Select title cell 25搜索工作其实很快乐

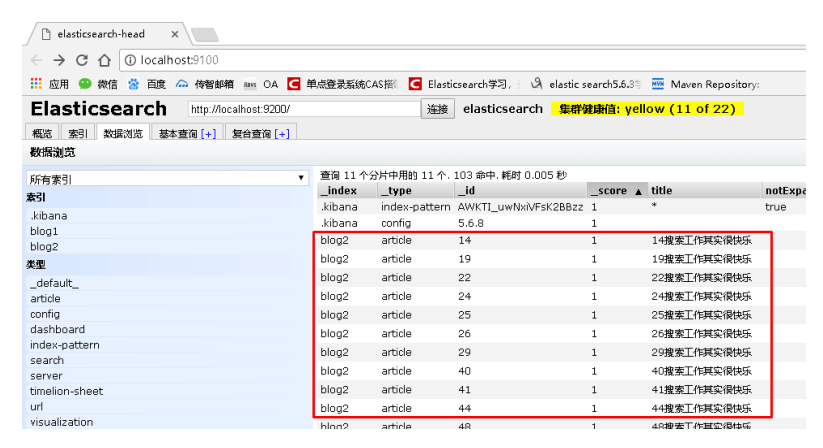(702, 315)
